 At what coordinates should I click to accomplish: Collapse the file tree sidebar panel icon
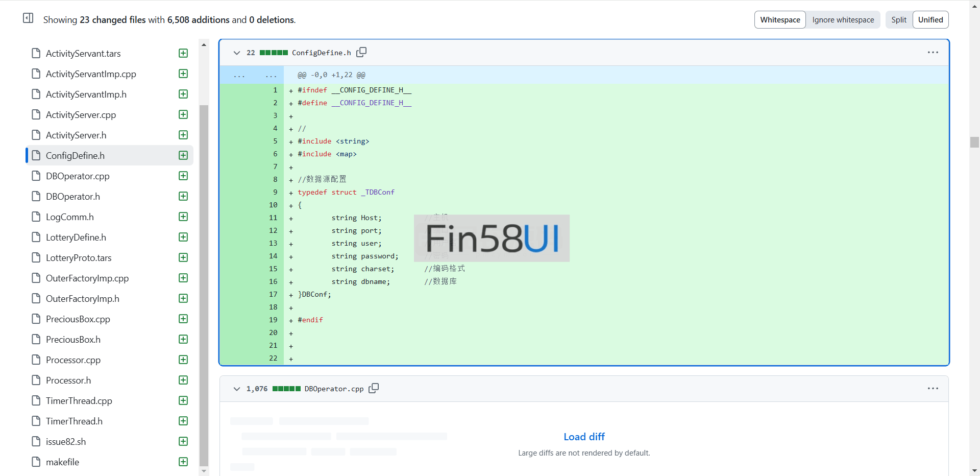pos(28,18)
